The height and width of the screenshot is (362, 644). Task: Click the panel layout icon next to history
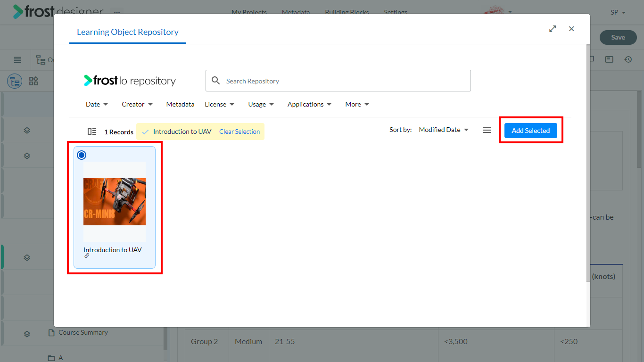coord(609,59)
